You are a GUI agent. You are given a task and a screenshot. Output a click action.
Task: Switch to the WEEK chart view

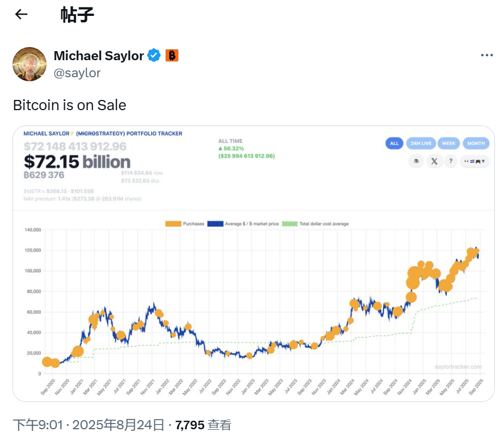[x=448, y=143]
